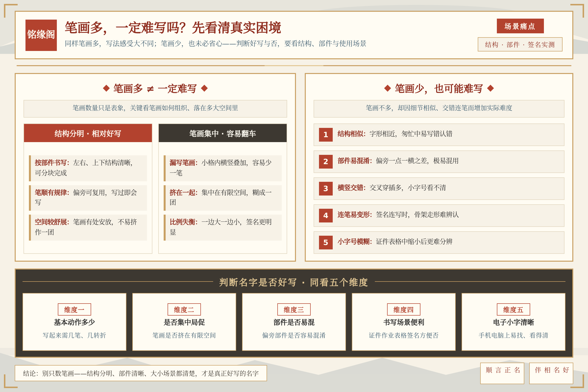Click the text 部件是否易混

coord(294,322)
